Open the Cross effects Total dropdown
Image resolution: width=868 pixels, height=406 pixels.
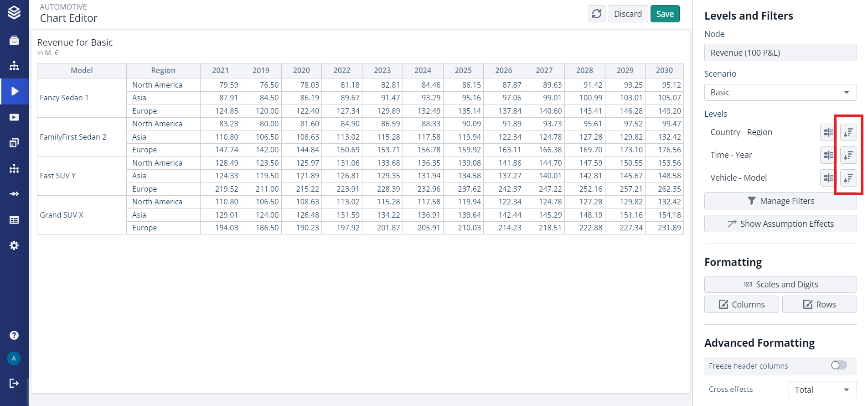point(822,390)
